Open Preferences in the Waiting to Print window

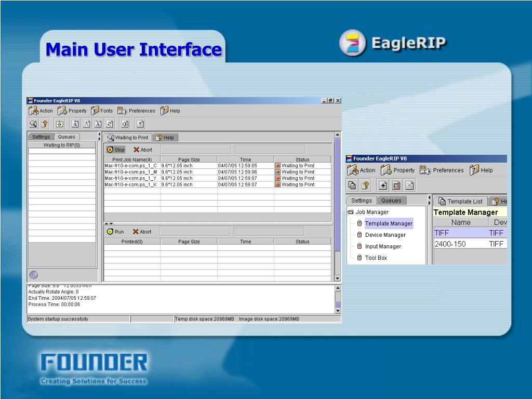[x=137, y=111]
